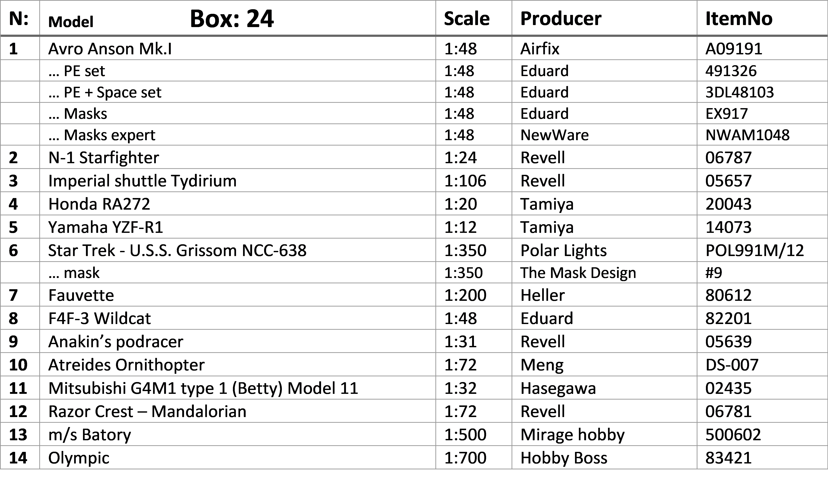Select the Honda RA272 row
Image resolution: width=828 pixels, height=504 pixels.
coord(414,204)
